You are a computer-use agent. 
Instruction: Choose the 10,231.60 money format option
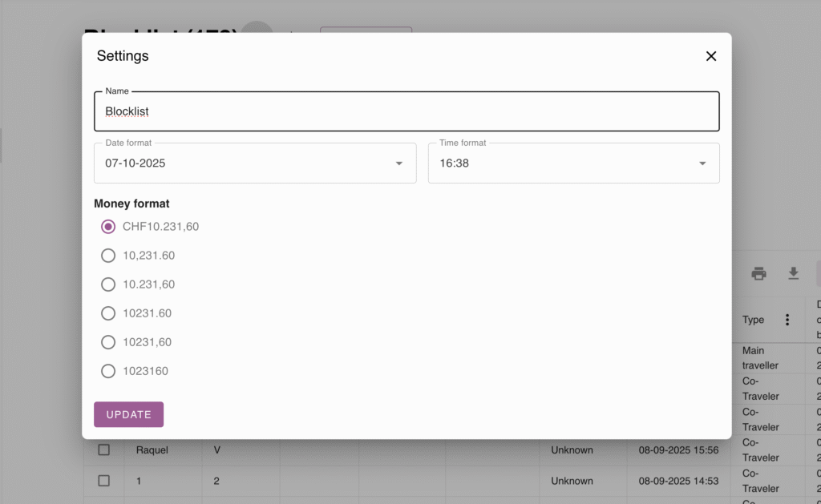click(x=108, y=256)
